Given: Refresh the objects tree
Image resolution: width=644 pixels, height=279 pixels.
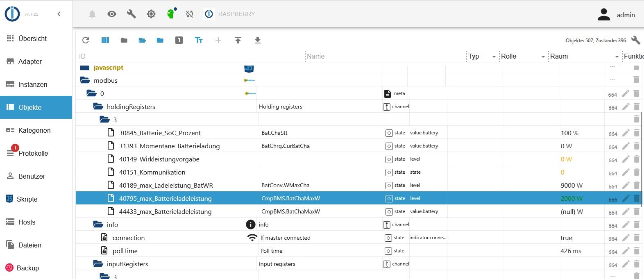Looking at the screenshot, I should click(x=86, y=40).
